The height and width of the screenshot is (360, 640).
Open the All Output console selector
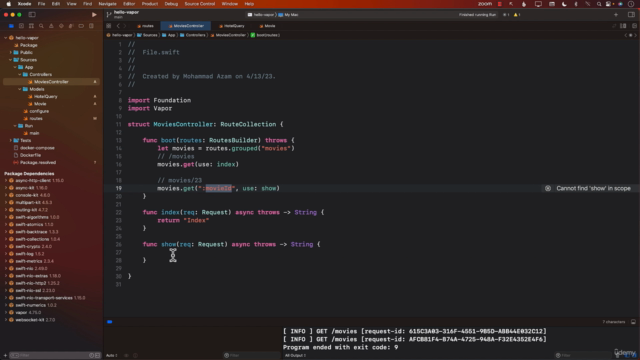(295, 356)
